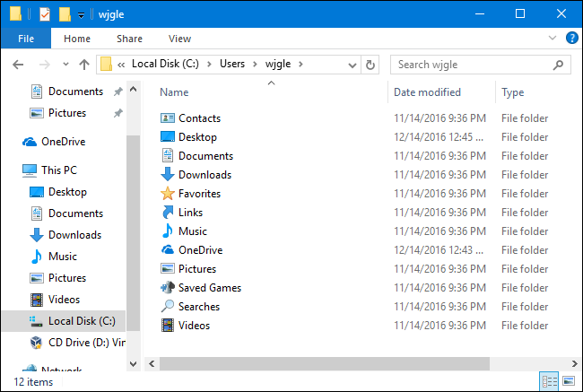Expand the address bar history dropdown
Screen dimensions: 583x392
[352, 65]
